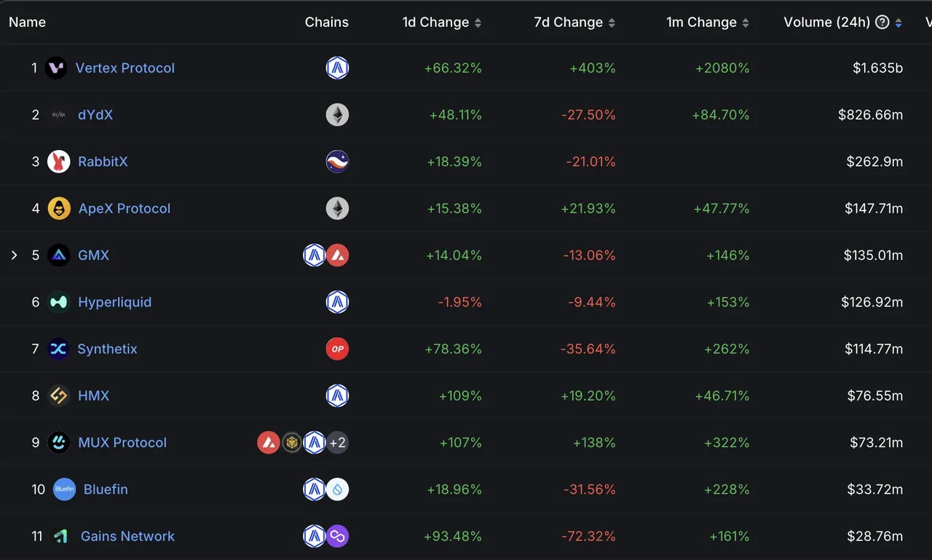Viewport: 932px width, 560px height.
Task: Open the dYdX protocol link
Action: click(95, 115)
